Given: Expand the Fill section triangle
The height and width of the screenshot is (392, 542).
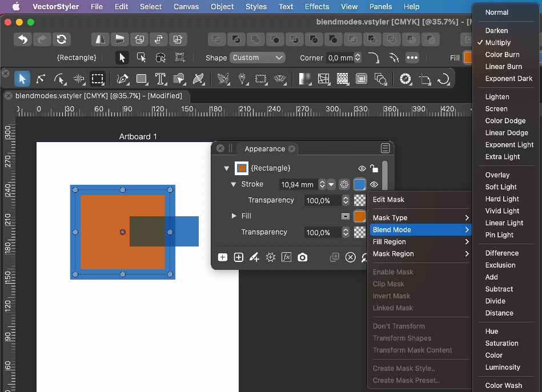Looking at the screenshot, I should click(234, 216).
